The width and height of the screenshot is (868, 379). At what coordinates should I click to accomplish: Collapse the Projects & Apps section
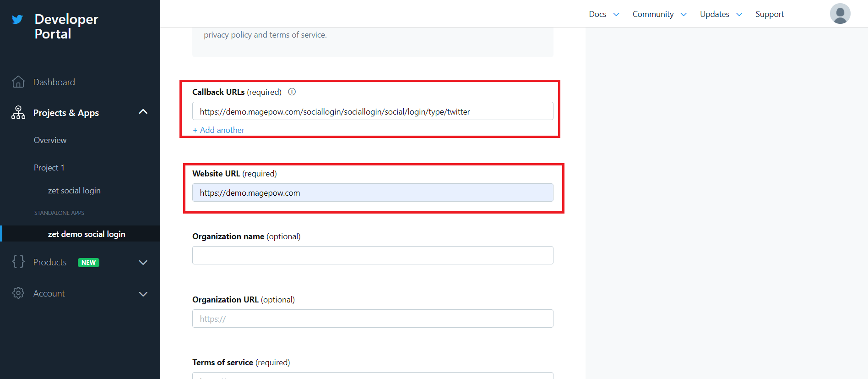(x=143, y=112)
